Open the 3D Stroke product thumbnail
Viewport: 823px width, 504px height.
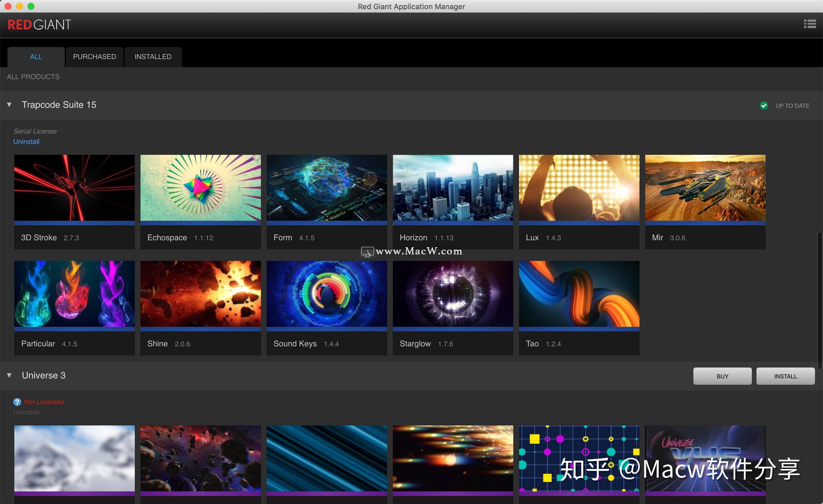coord(74,188)
